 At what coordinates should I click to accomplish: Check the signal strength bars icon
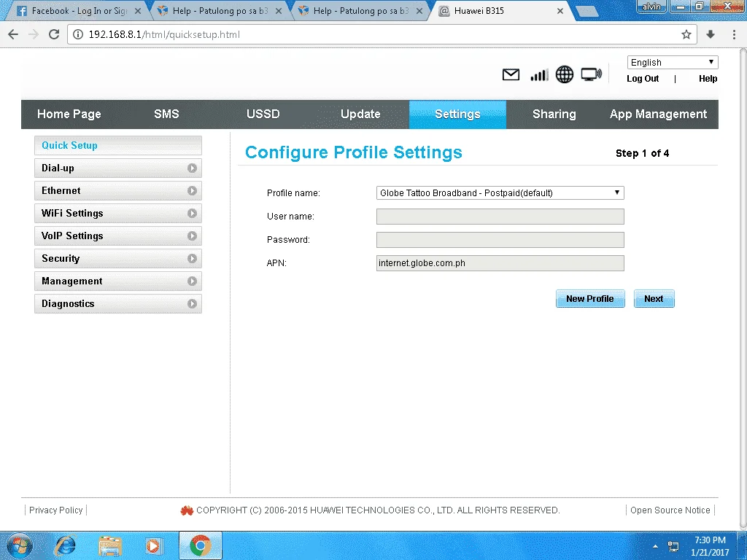539,75
